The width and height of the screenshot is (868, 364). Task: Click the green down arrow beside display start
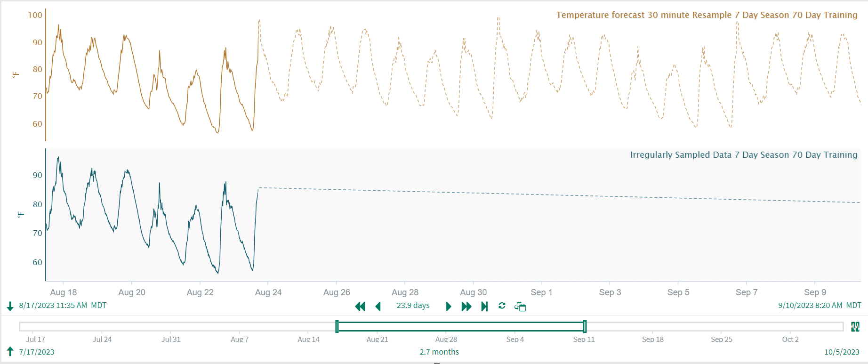pos(10,307)
